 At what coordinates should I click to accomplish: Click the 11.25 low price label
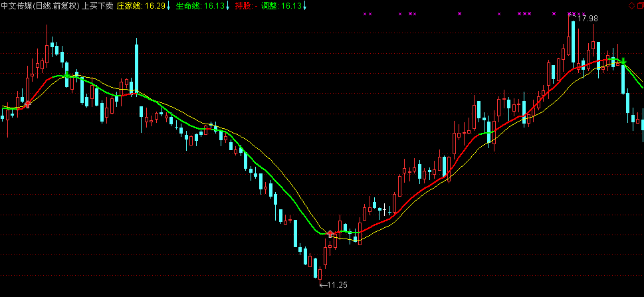pos(337,285)
